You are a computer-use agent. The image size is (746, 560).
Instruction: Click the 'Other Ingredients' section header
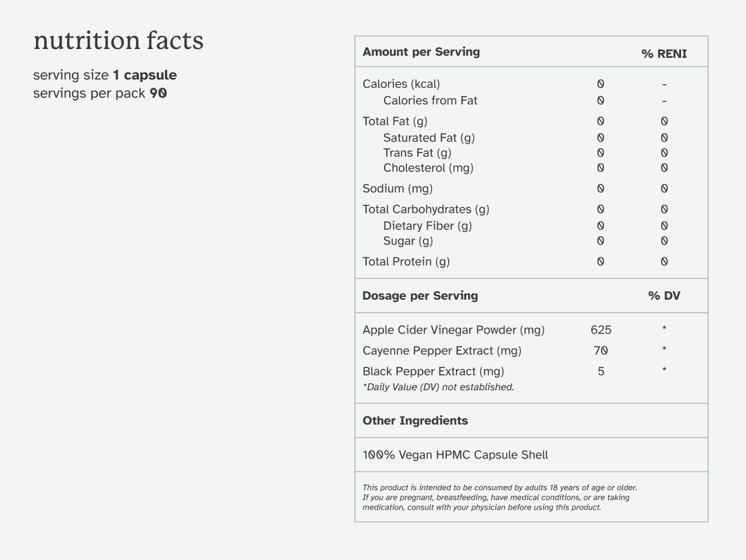415,421
